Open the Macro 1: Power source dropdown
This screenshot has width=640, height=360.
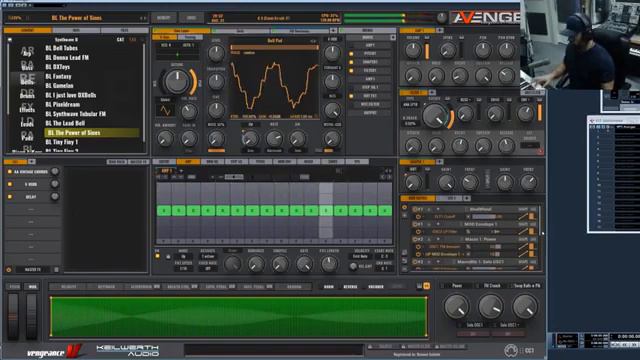480,239
